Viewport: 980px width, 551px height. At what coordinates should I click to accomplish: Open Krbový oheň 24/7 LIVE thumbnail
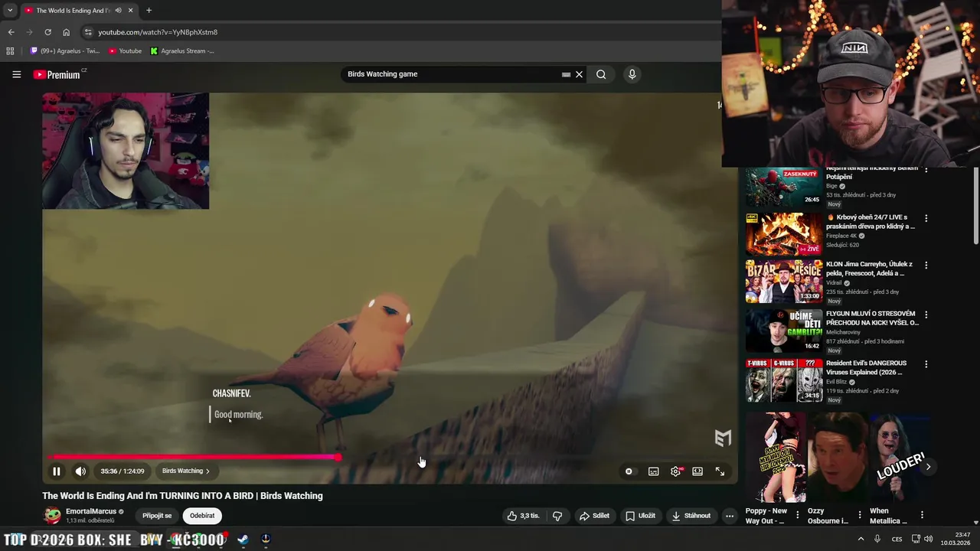pyautogui.click(x=784, y=234)
